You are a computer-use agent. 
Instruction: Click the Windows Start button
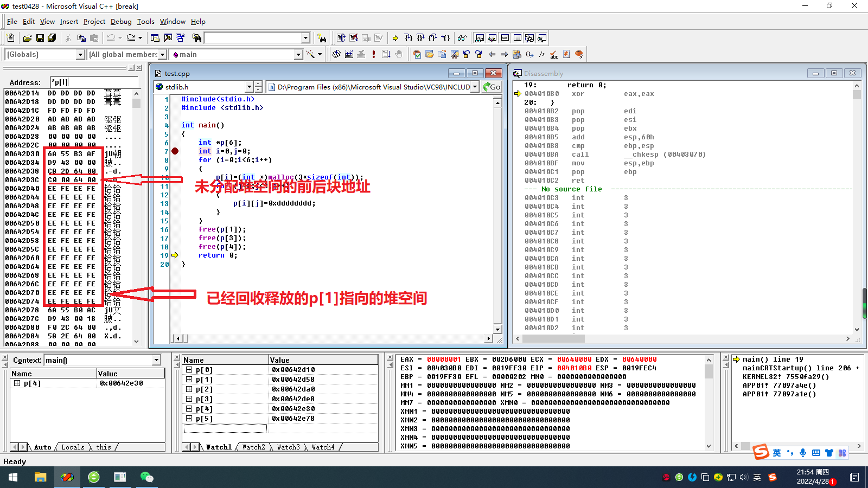click(13, 477)
